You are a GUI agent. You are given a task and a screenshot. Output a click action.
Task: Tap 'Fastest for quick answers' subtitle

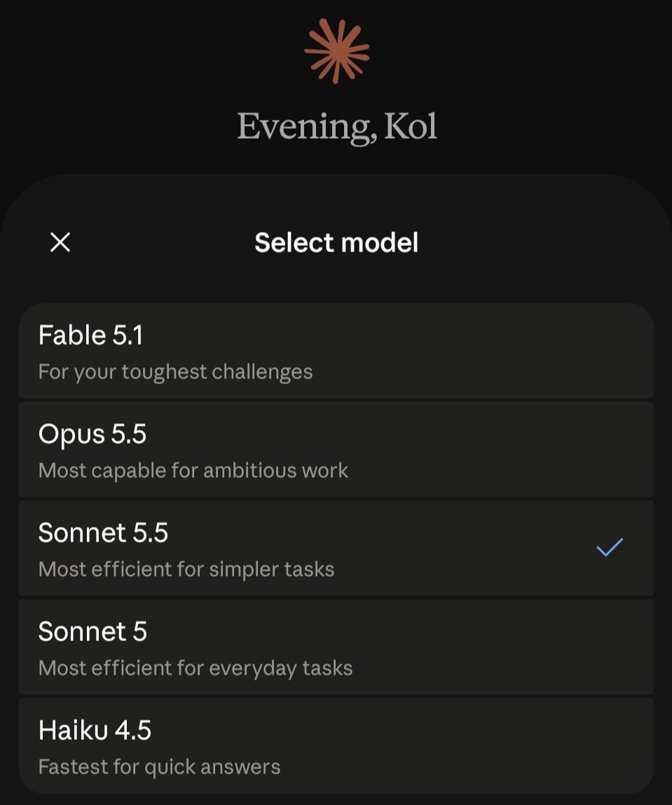click(x=160, y=766)
